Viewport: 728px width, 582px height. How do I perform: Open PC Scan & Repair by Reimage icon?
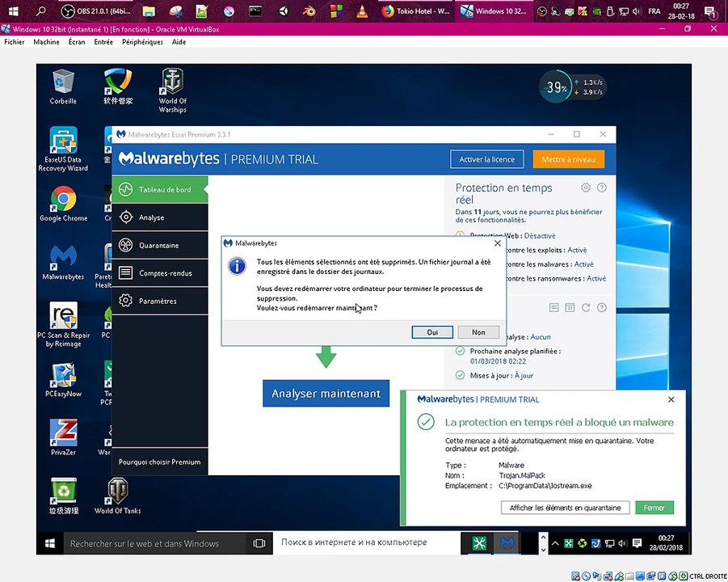click(63, 325)
